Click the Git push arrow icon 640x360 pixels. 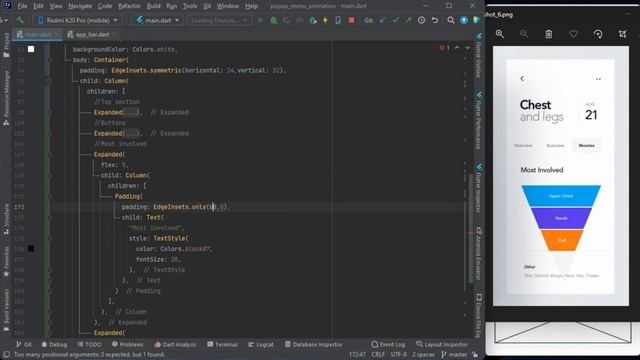[x=408, y=20]
